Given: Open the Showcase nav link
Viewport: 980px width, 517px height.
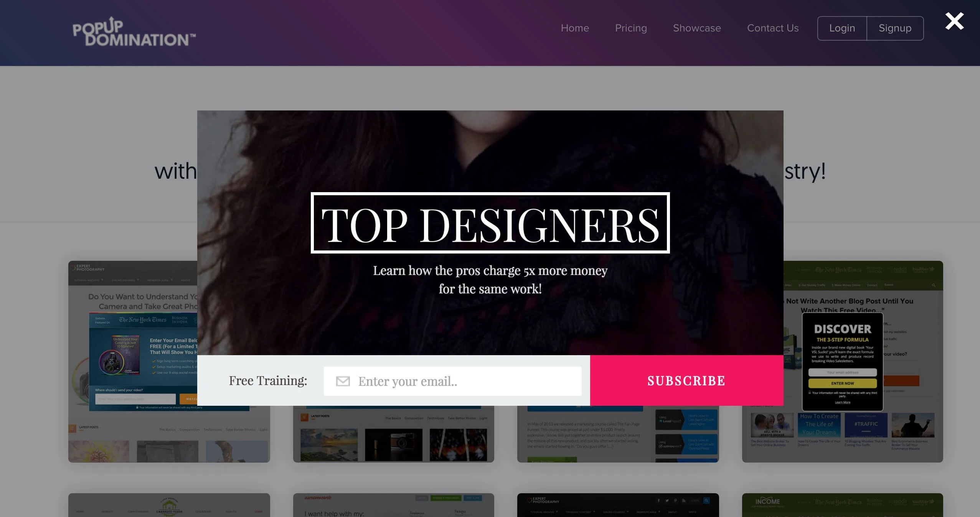Looking at the screenshot, I should pos(697,28).
